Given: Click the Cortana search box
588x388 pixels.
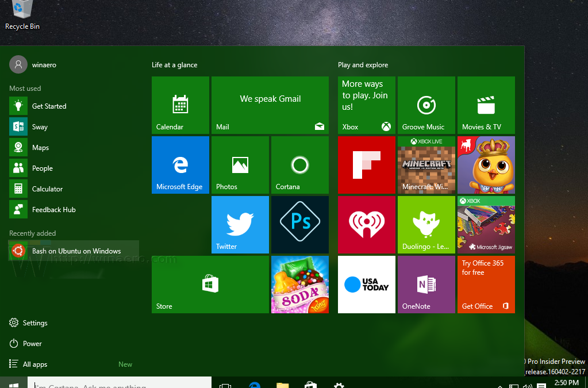Looking at the screenshot, I should [115, 384].
